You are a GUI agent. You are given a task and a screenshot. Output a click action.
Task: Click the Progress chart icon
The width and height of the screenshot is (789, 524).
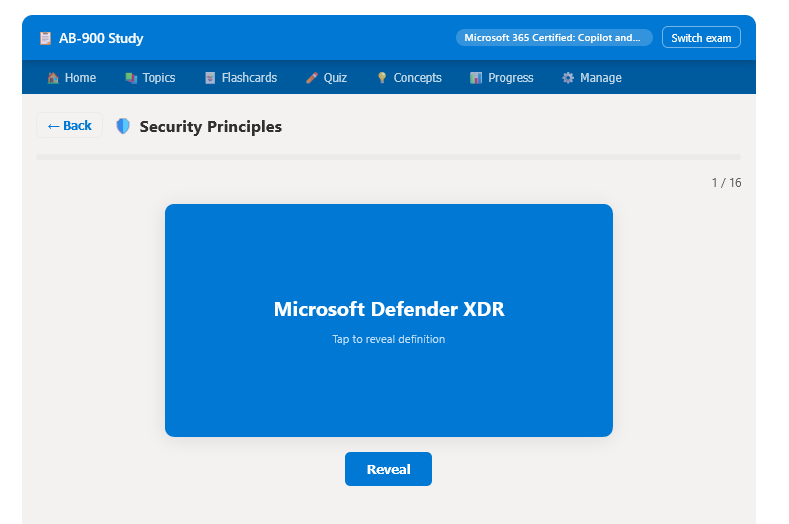click(476, 78)
